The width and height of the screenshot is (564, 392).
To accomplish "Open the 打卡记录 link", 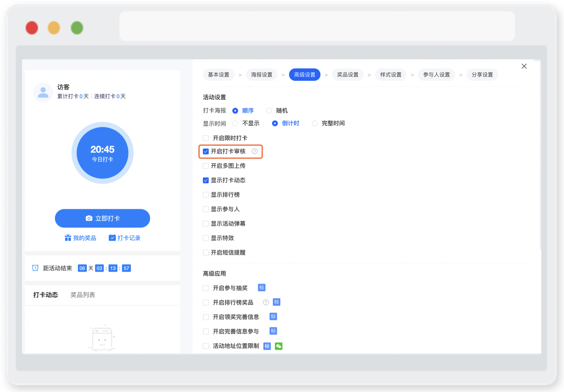I will [x=125, y=238].
